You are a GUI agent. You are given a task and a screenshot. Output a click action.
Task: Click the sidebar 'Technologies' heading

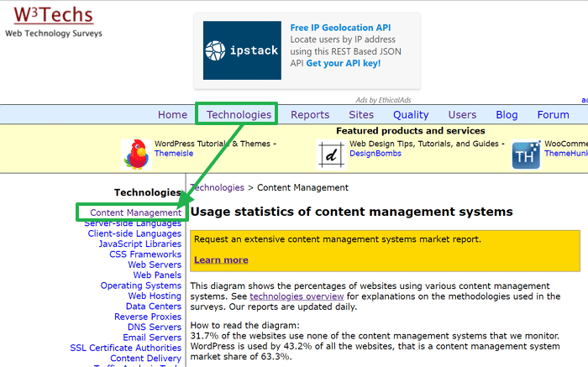(148, 192)
